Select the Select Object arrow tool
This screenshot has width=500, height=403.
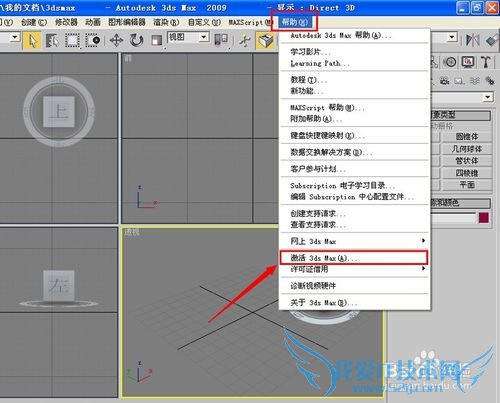pyautogui.click(x=32, y=41)
